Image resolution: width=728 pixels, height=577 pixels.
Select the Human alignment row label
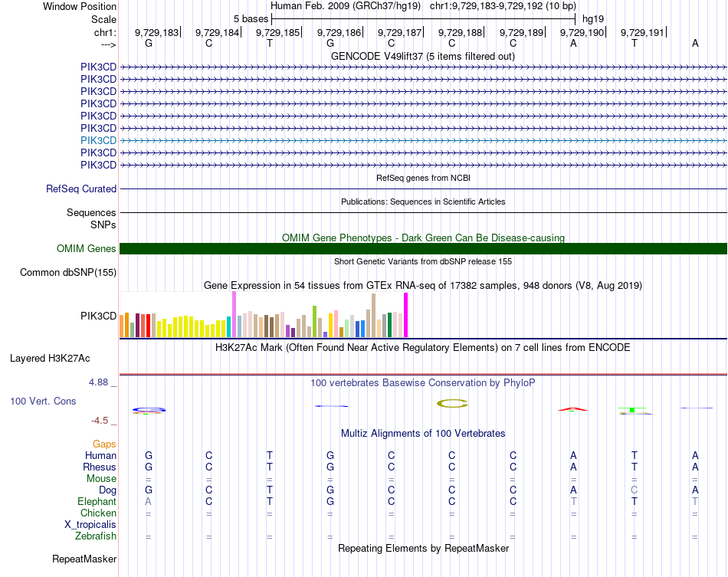point(100,456)
